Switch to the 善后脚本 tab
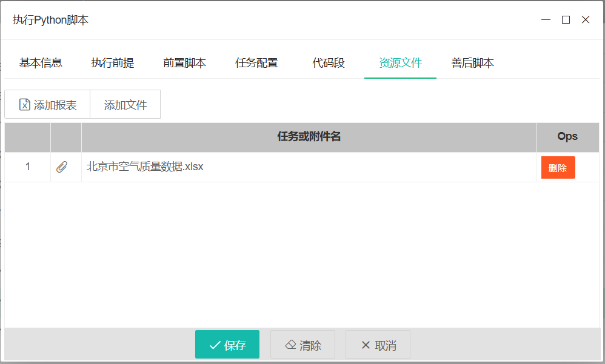Screen dimensions: 605x364 [x=472, y=63]
